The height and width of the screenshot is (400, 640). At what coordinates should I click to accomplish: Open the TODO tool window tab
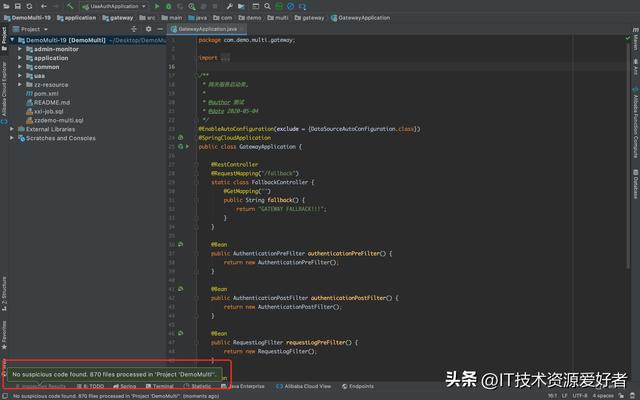coord(91,386)
